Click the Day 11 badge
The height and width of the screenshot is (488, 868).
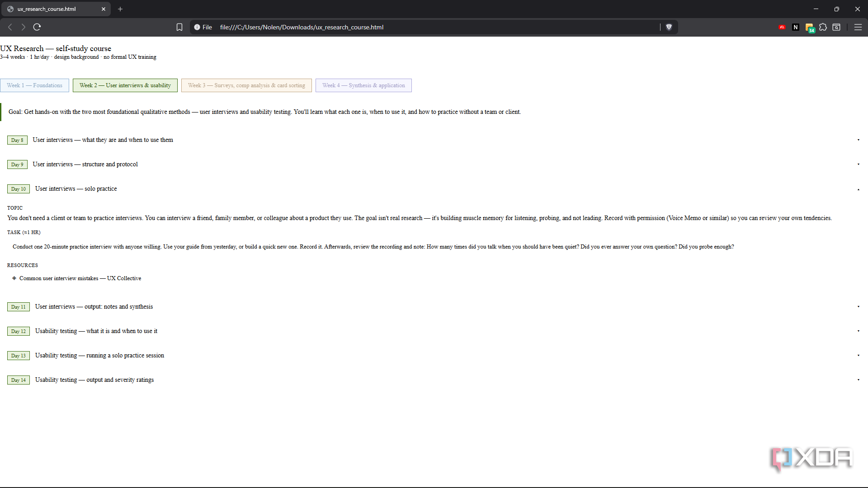point(19,307)
